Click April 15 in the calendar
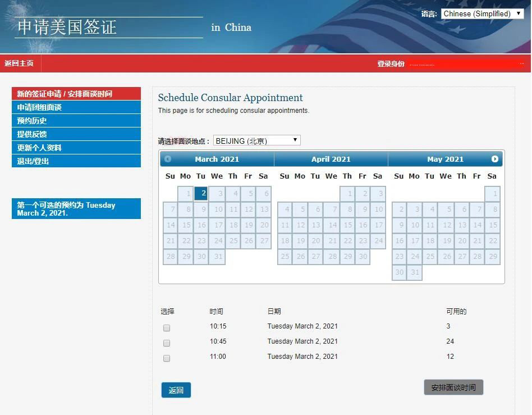The height and width of the screenshot is (415, 532). tap(348, 225)
